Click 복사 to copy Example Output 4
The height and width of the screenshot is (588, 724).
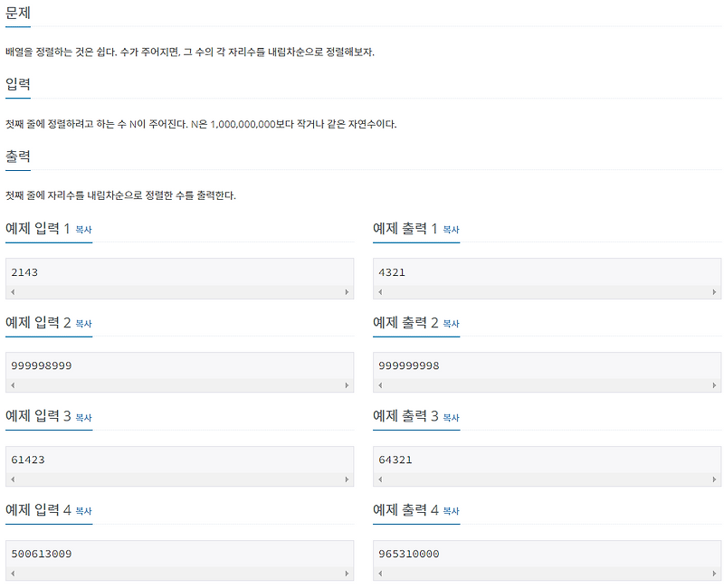pos(452,511)
